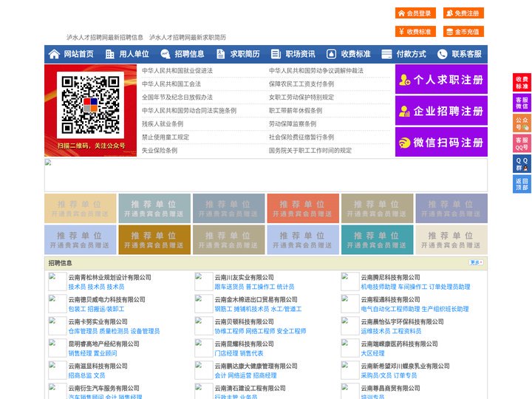The height and width of the screenshot is (399, 532).
Task: Open job link 运维技术员
Action: click(375, 331)
